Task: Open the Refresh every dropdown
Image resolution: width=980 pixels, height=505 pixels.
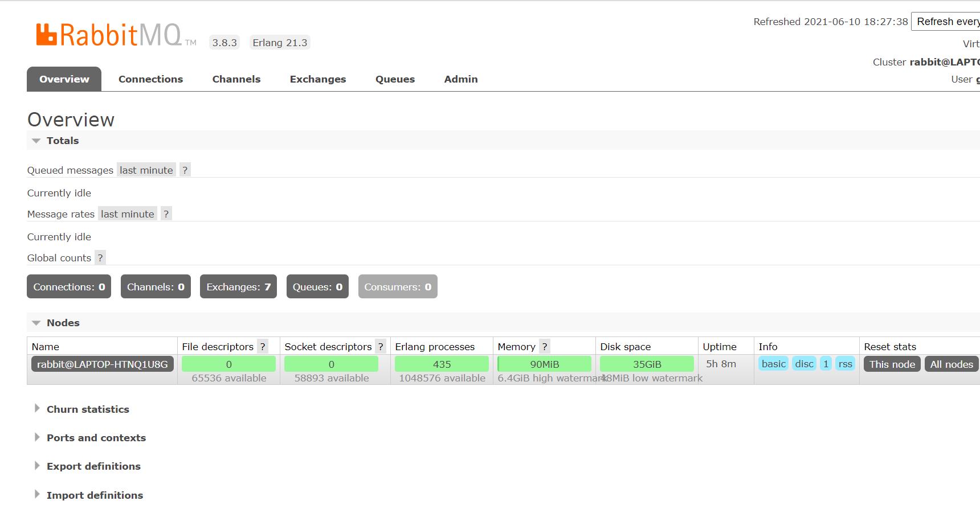Action: pos(946,21)
